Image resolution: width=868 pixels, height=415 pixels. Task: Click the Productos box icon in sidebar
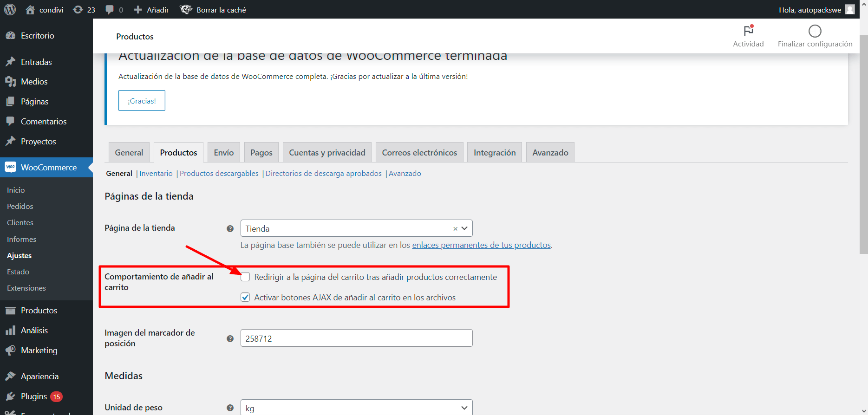coord(10,311)
